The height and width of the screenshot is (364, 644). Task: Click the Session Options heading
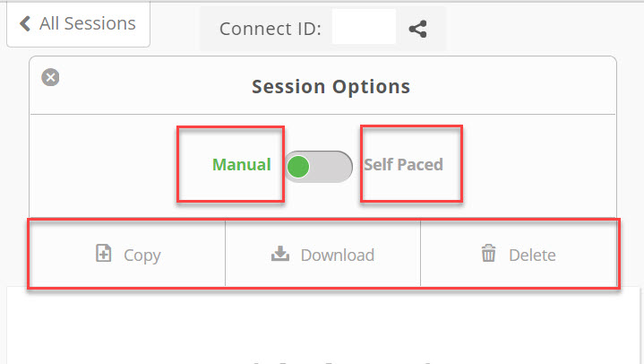(331, 87)
